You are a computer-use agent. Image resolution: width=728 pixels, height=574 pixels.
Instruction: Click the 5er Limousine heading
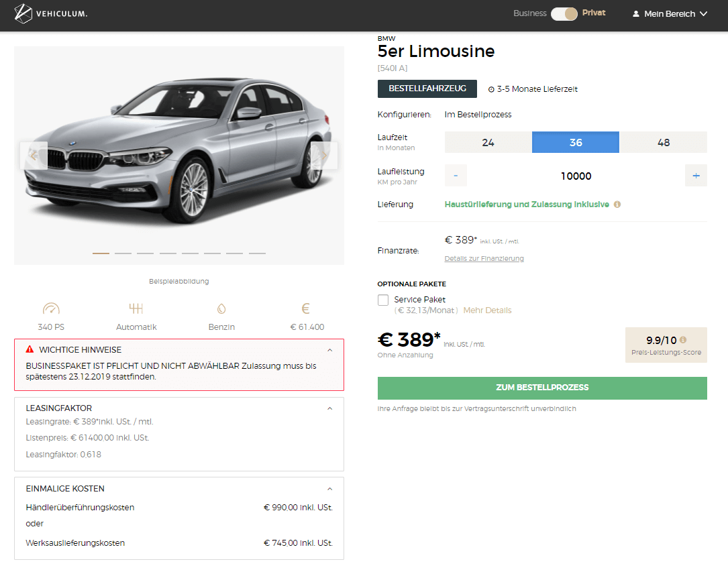436,51
